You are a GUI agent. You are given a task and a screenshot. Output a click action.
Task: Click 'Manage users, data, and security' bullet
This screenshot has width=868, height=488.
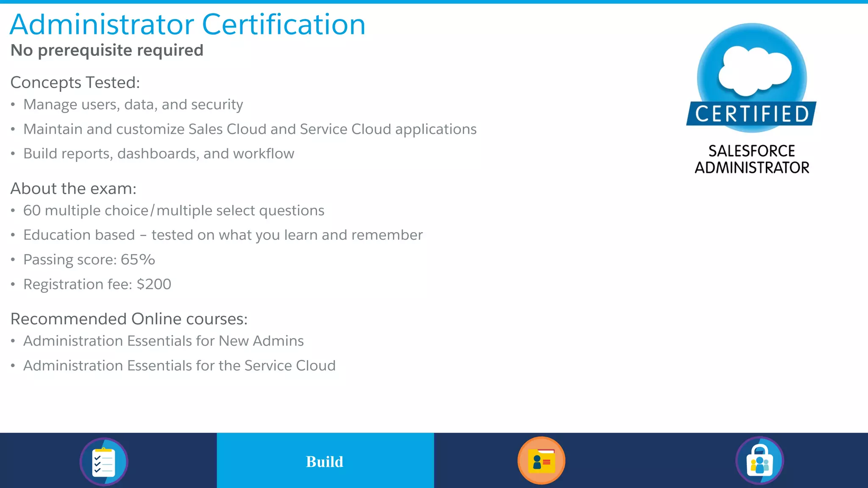pos(133,105)
